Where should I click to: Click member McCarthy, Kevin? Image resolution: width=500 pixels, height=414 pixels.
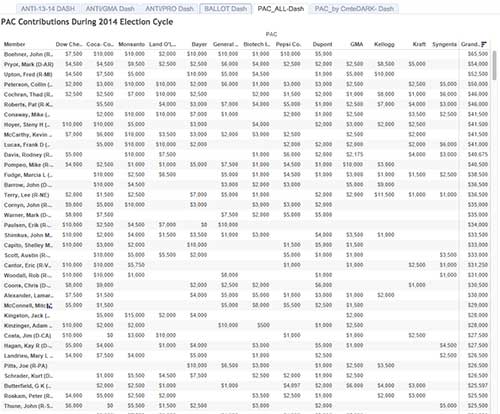click(28, 135)
